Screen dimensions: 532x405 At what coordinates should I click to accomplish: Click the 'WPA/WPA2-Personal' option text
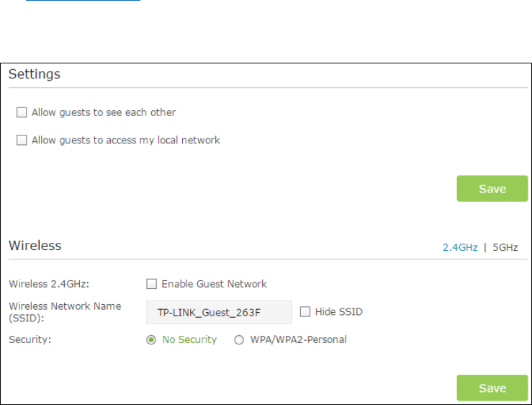pyautogui.click(x=298, y=339)
